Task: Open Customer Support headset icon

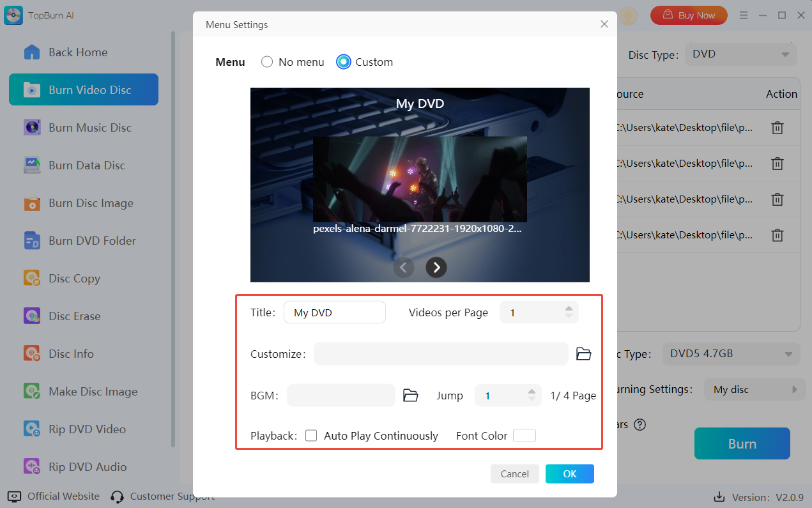Action: 117,496
